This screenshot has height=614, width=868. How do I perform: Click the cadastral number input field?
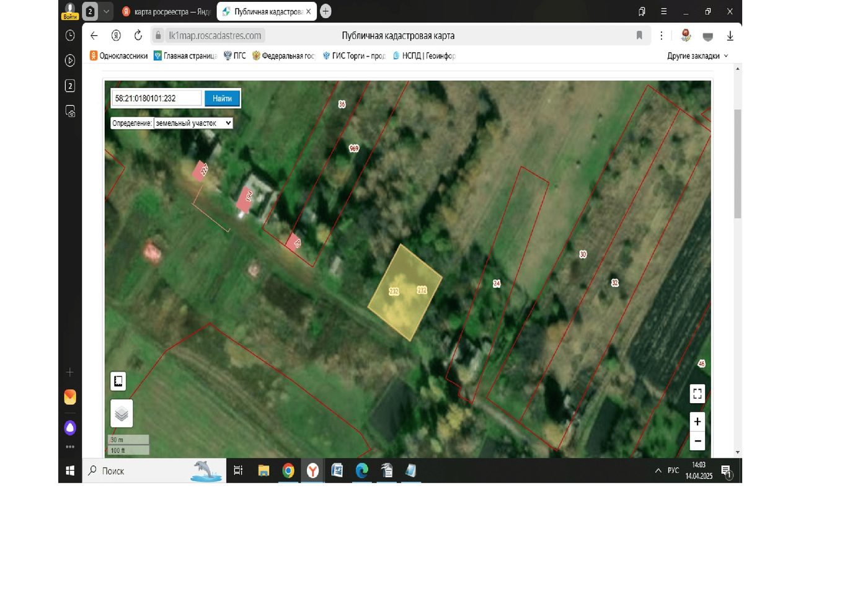click(156, 98)
